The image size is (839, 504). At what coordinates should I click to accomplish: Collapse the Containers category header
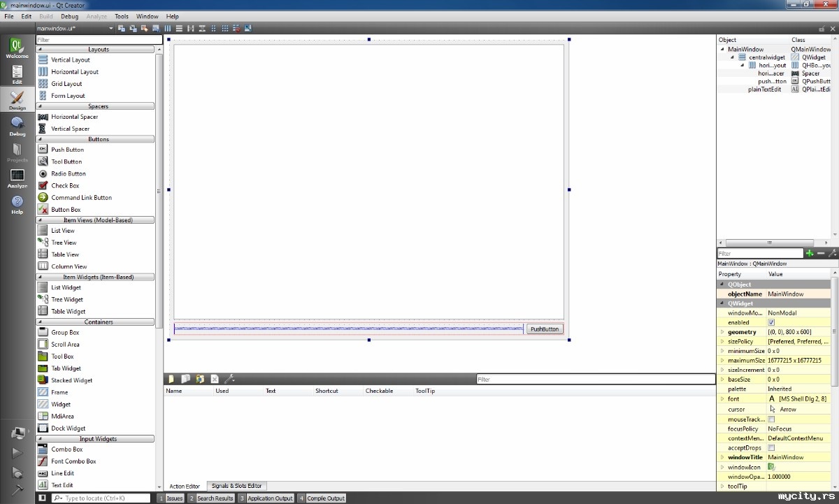[x=95, y=322]
